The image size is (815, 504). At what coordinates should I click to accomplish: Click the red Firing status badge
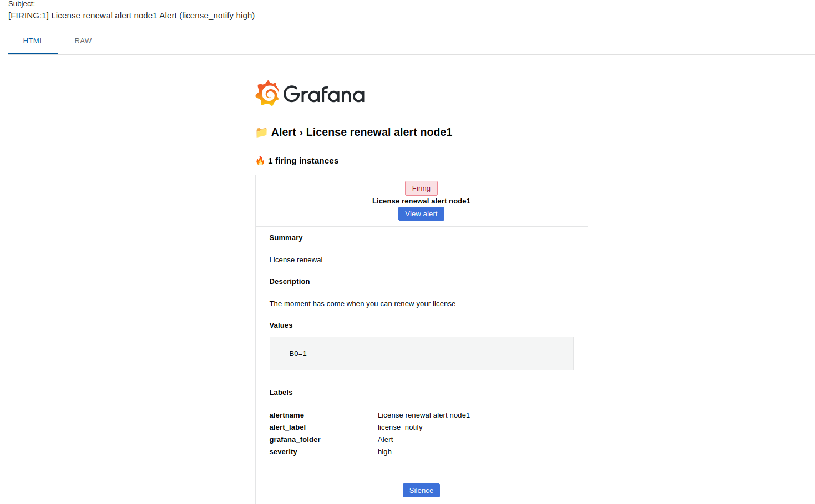(421, 189)
